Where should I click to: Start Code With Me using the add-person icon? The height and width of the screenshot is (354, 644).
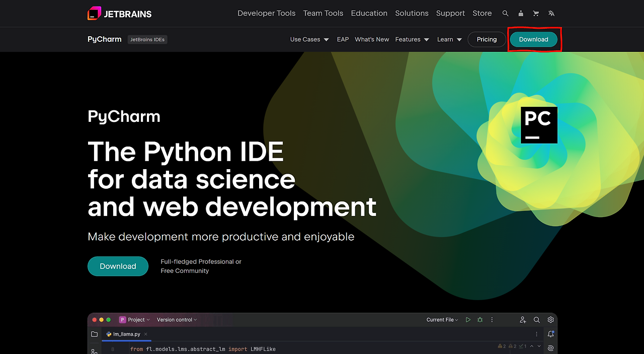(x=522, y=319)
